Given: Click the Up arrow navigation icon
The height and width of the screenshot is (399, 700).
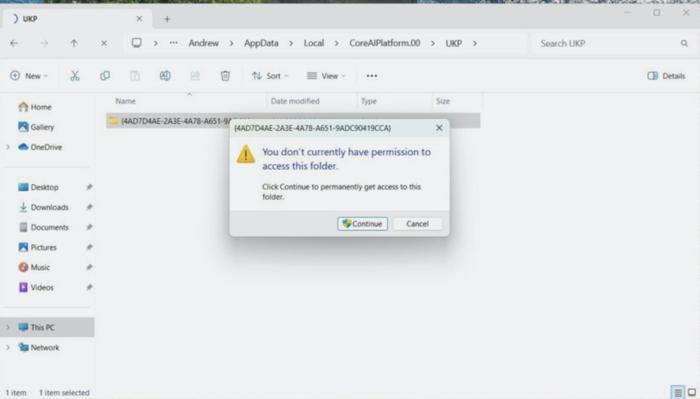Looking at the screenshot, I should 74,43.
